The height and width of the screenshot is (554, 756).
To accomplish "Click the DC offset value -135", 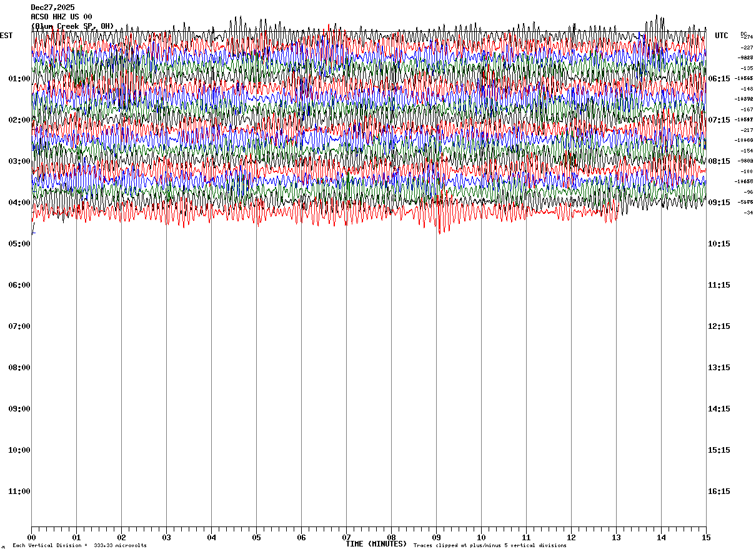I will pos(747,68).
